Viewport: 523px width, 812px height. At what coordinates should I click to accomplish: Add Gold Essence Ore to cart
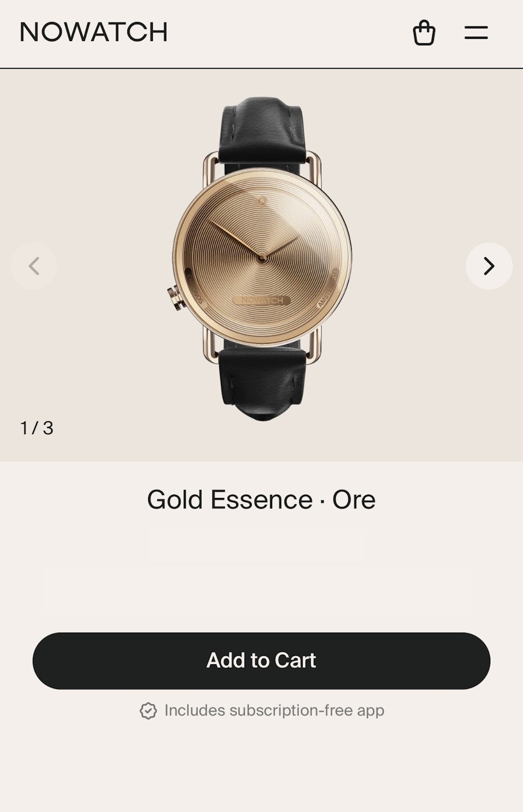click(x=261, y=661)
